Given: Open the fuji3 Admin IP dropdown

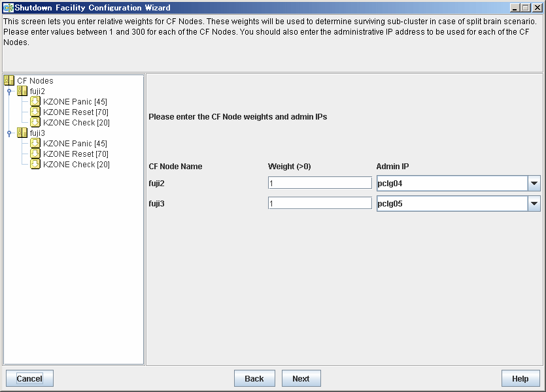Looking at the screenshot, I should coord(534,203).
